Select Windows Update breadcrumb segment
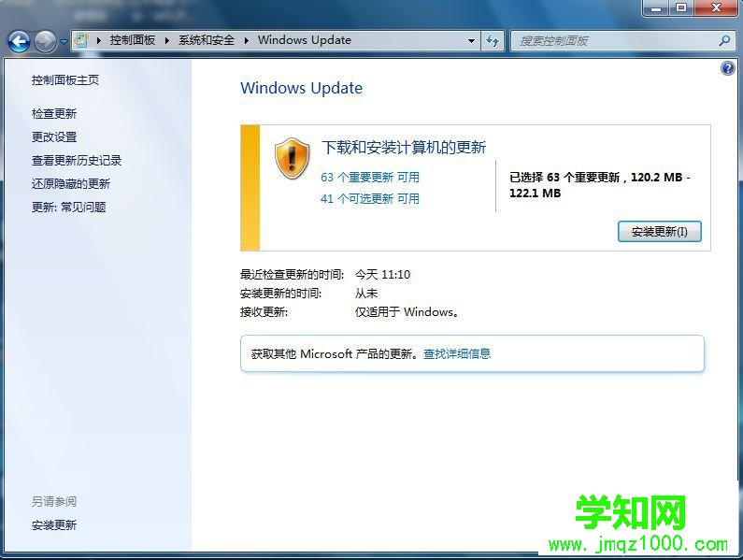 (x=305, y=40)
